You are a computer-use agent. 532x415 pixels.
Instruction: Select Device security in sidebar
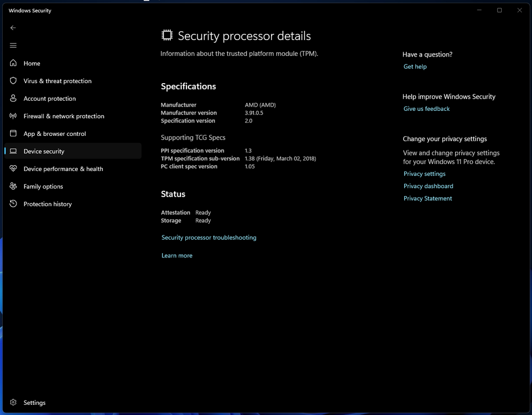[44, 151]
